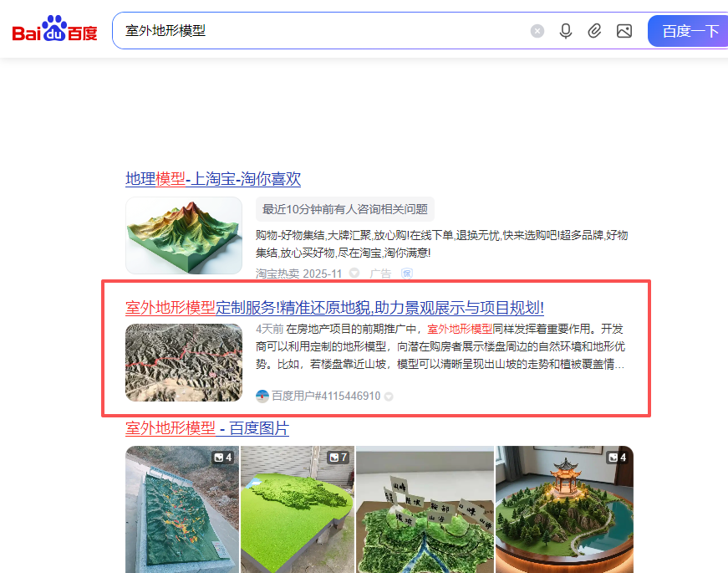Screen dimensions: 728x573
Task: Open 室外地形模型定制服务 result title
Action: click(x=334, y=308)
